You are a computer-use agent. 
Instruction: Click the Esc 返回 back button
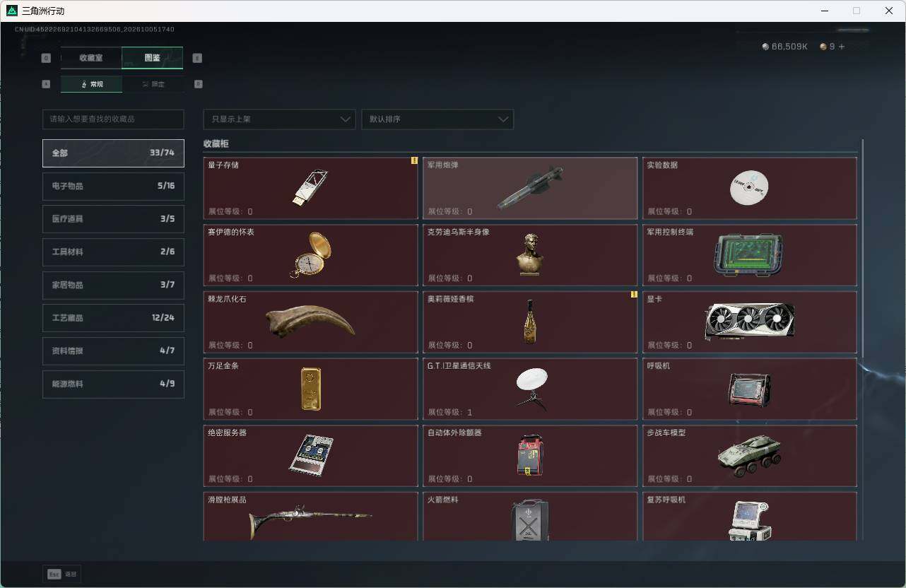click(x=62, y=575)
